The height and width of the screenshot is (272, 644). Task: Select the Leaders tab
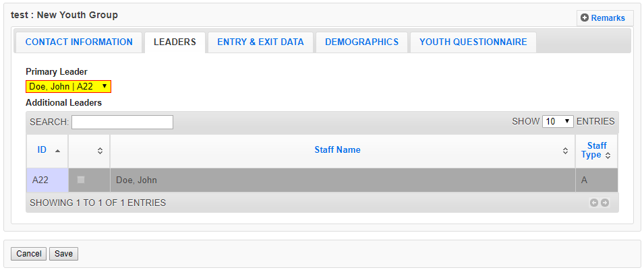(175, 42)
